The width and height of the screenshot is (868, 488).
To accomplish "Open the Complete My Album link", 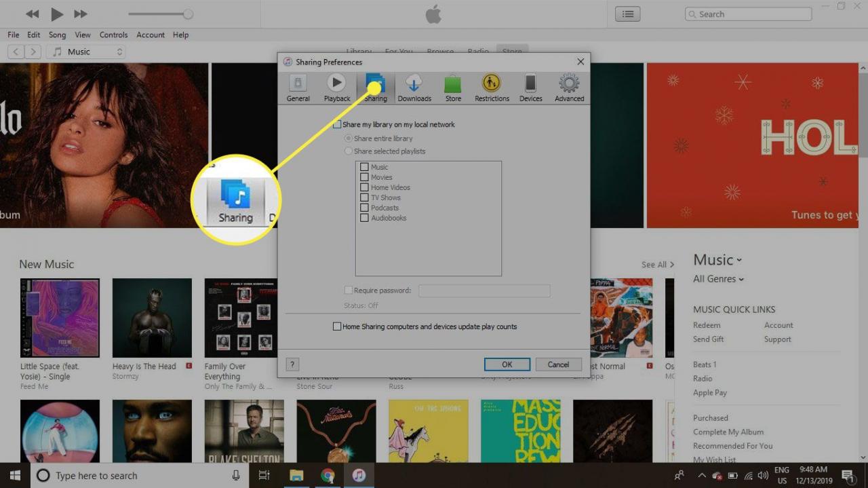I will point(728,432).
